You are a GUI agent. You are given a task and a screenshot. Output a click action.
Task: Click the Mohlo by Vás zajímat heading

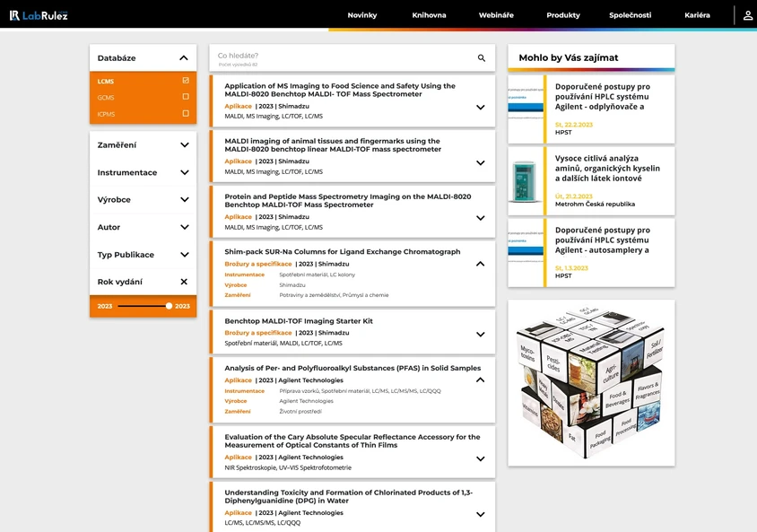[x=569, y=57]
